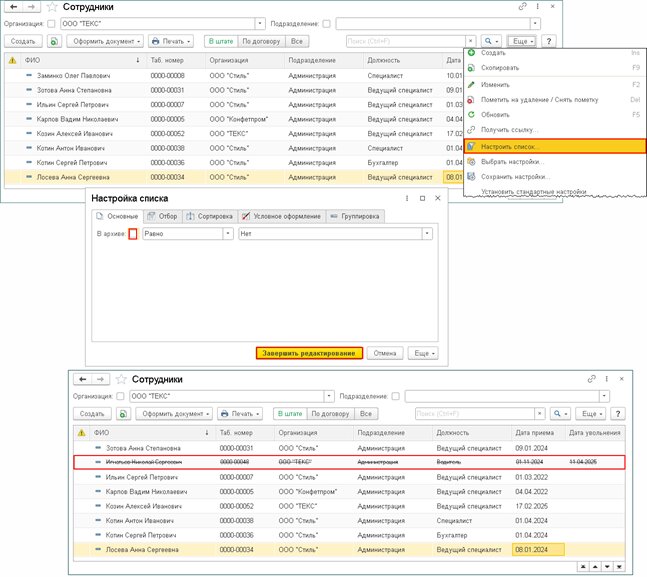Screen dimensions: 647x577
Task: Click copy-create icon next to bottom Создать button
Action: point(123,414)
